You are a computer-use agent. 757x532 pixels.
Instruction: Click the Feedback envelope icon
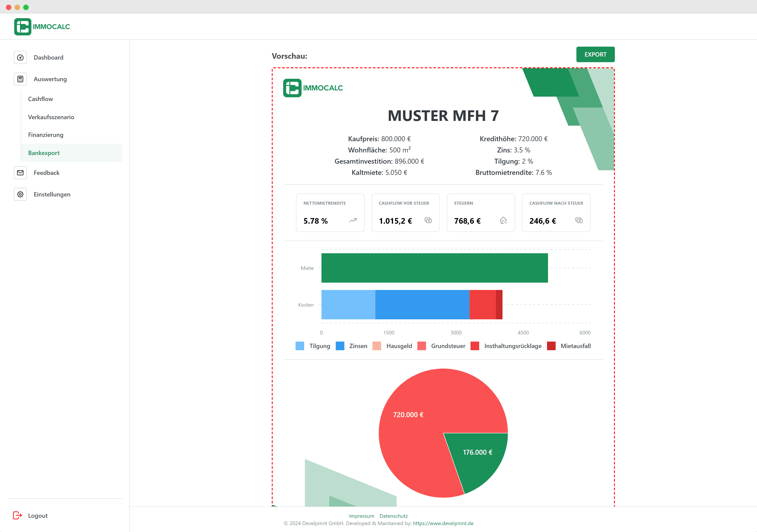click(x=20, y=173)
